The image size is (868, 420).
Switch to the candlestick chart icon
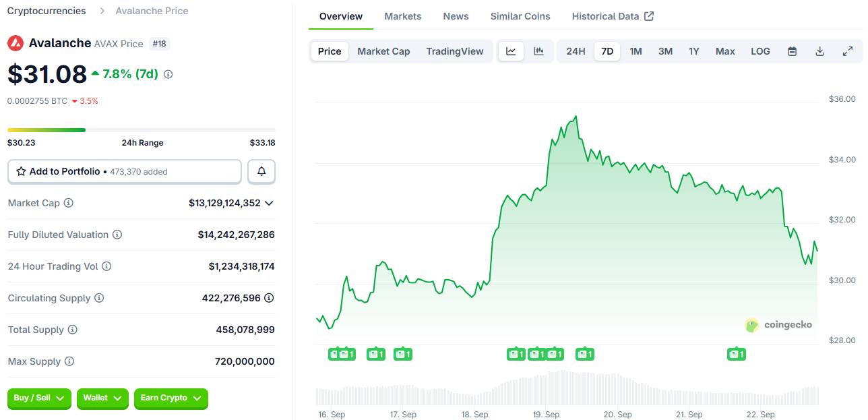(x=538, y=51)
